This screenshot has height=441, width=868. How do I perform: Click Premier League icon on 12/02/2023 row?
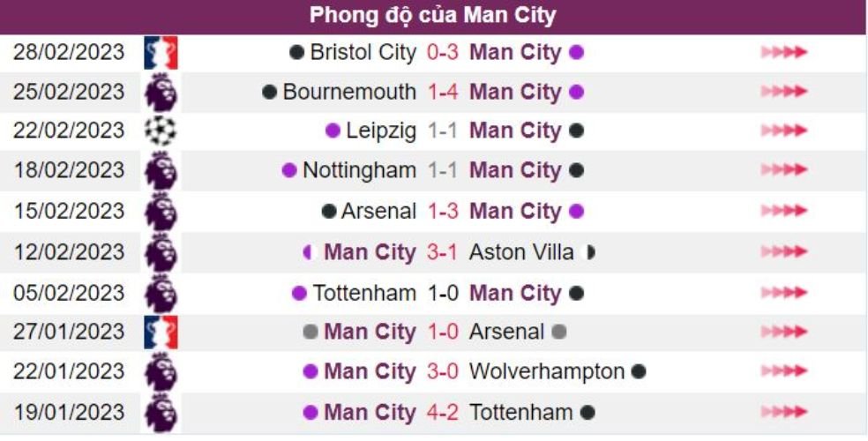161,252
